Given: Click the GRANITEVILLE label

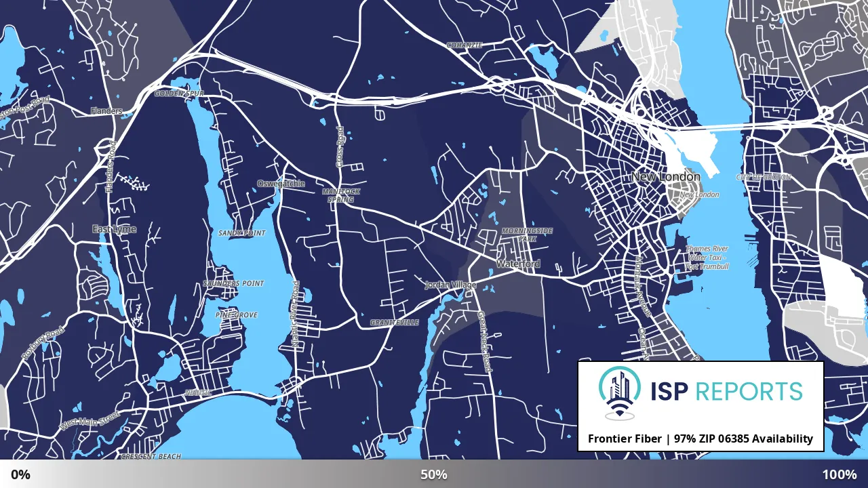Looking at the screenshot, I should coord(395,323).
